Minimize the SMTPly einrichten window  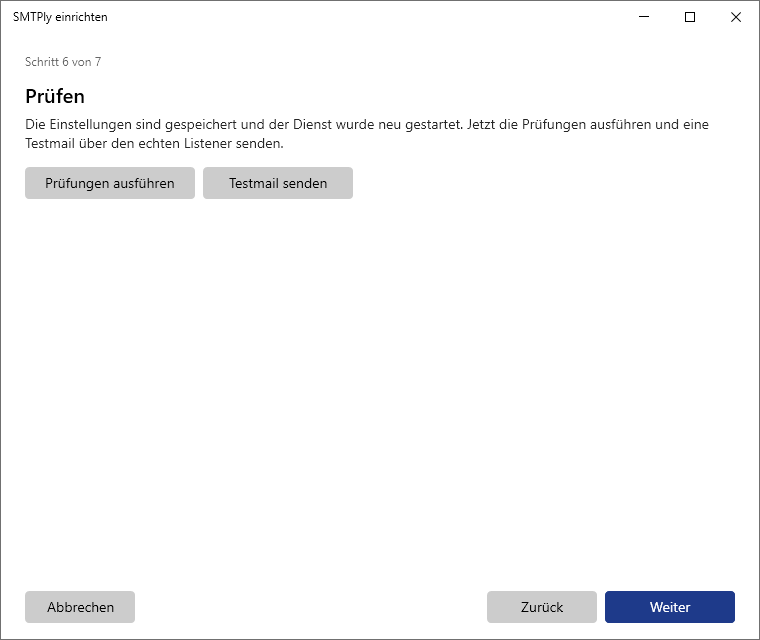coord(644,17)
